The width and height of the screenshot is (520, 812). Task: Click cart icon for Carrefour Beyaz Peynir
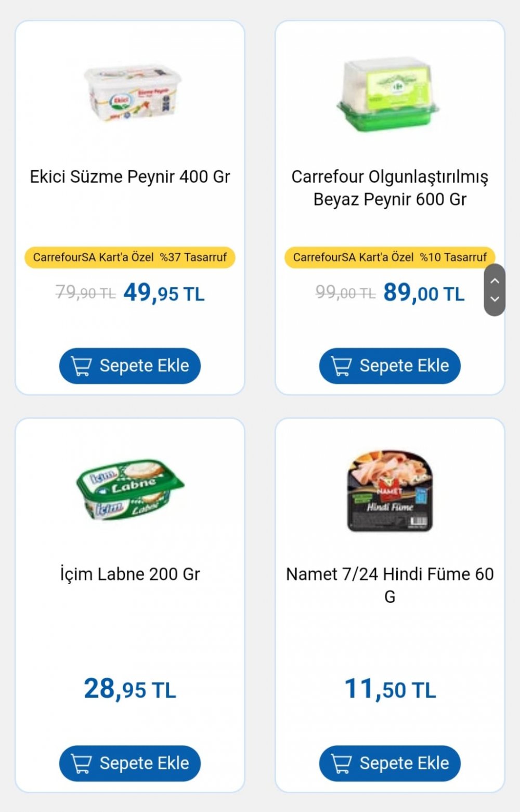[x=341, y=366]
